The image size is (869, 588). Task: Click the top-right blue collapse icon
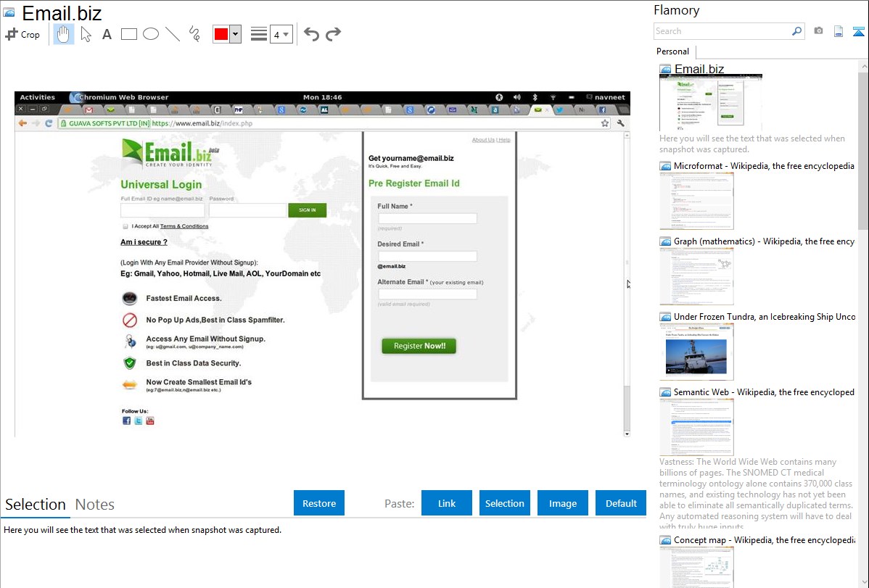[x=858, y=31]
